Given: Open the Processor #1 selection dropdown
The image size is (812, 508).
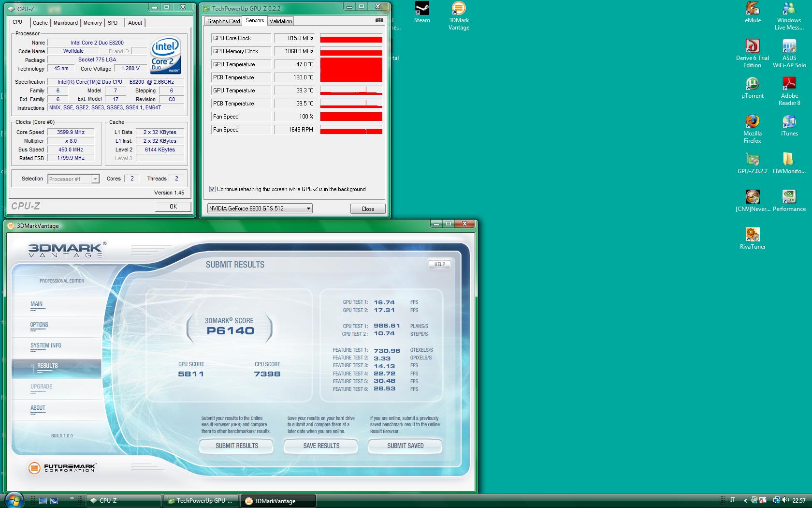Looking at the screenshot, I should click(73, 179).
